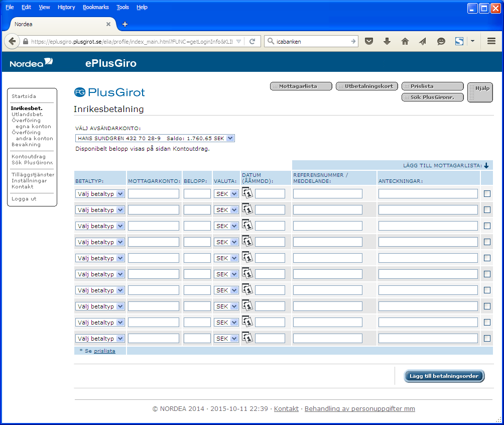
Task: Click Anteckningar field in third row
Action: [428, 226]
